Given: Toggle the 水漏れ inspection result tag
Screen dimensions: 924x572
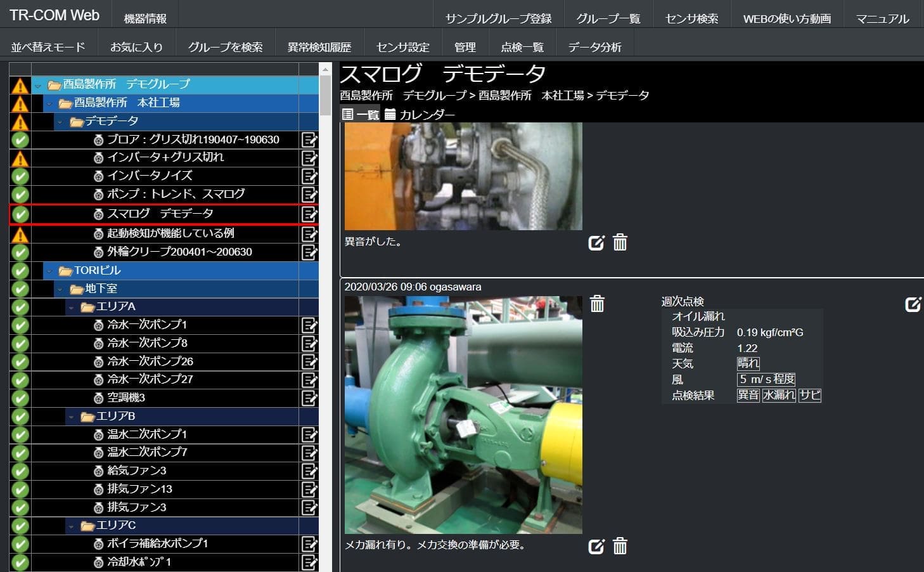Looking at the screenshot, I should (779, 395).
